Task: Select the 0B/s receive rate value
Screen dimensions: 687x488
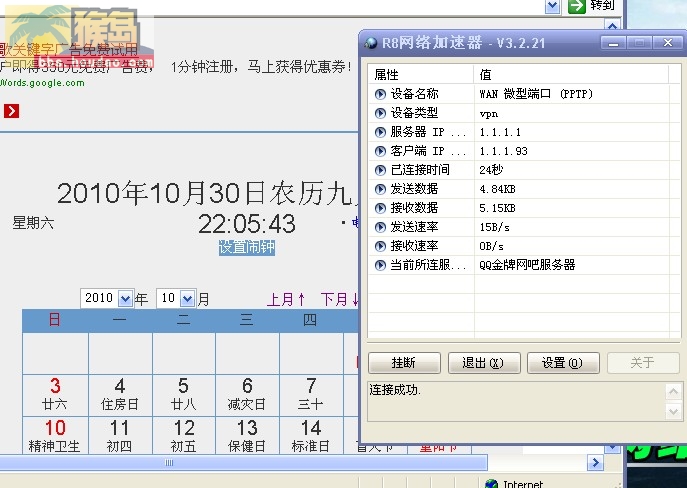Action: [x=491, y=246]
